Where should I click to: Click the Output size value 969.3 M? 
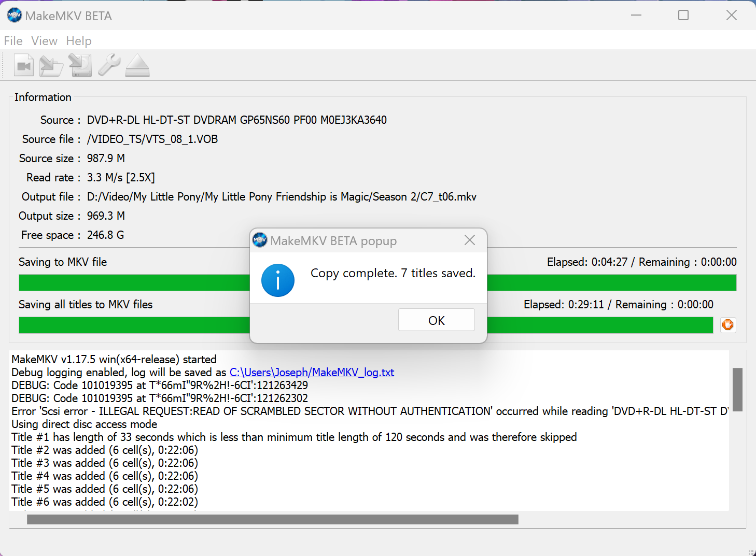point(106,216)
